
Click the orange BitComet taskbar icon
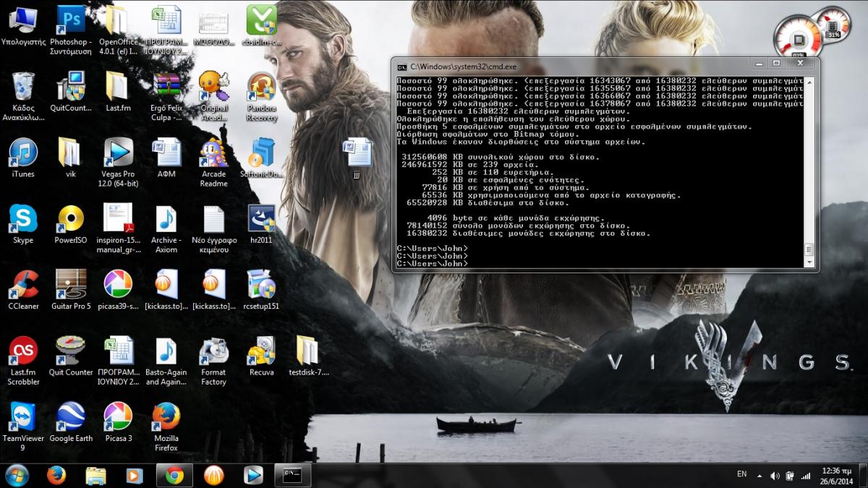213,475
